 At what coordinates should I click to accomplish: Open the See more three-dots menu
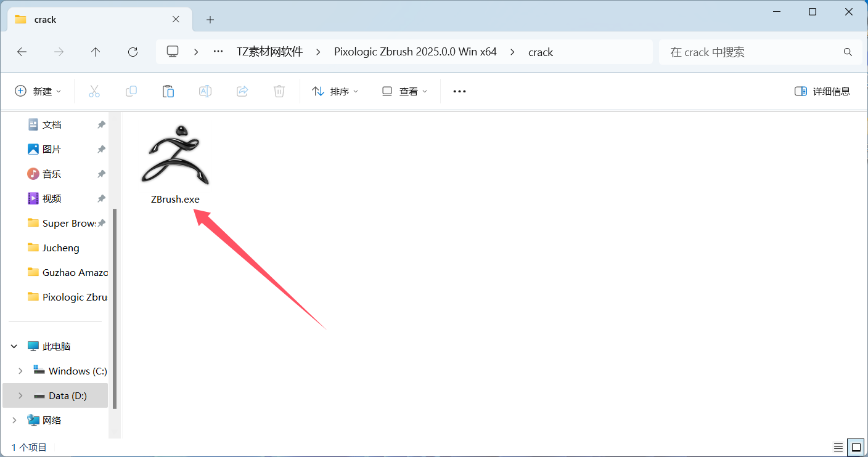coord(459,91)
